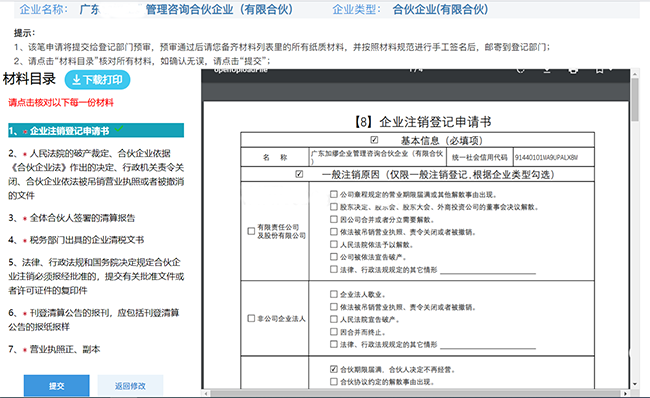Screen dimensions: 650x398
Task: Submit the application with the 提交 button
Action: pyautogui.click(x=56, y=386)
